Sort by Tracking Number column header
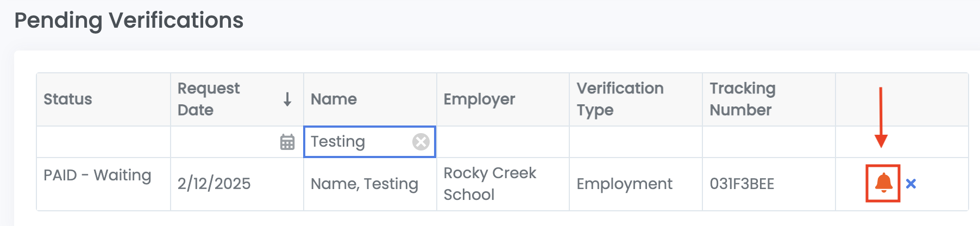 [x=742, y=99]
